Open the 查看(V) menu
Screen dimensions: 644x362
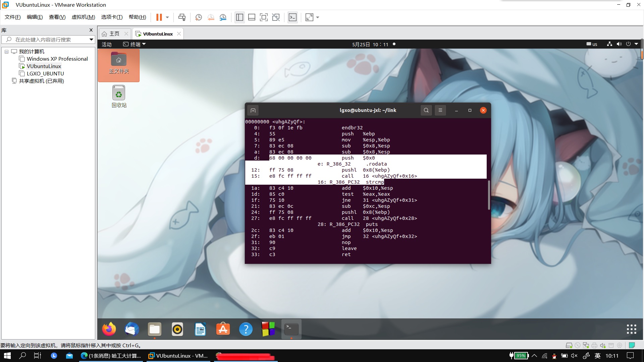(57, 17)
